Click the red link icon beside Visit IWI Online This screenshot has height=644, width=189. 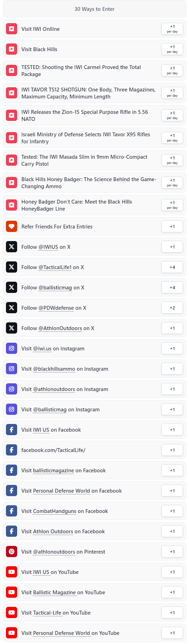12,29
